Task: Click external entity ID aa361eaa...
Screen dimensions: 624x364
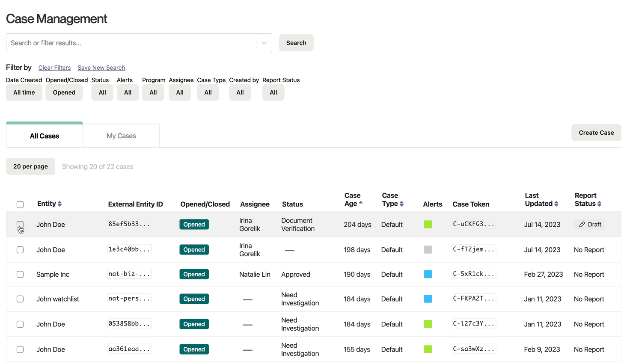Action: coord(129,349)
